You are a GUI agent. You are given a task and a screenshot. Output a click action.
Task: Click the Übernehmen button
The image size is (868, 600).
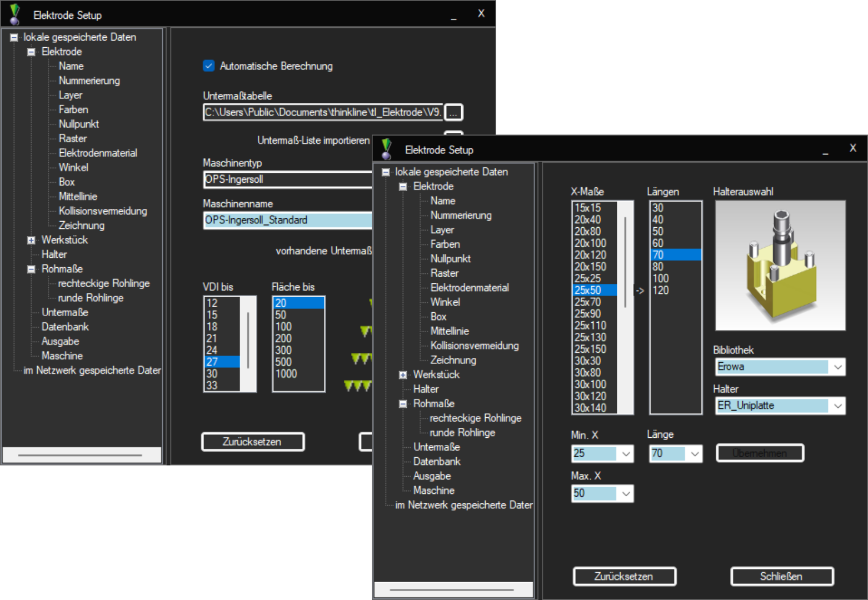pyautogui.click(x=760, y=453)
